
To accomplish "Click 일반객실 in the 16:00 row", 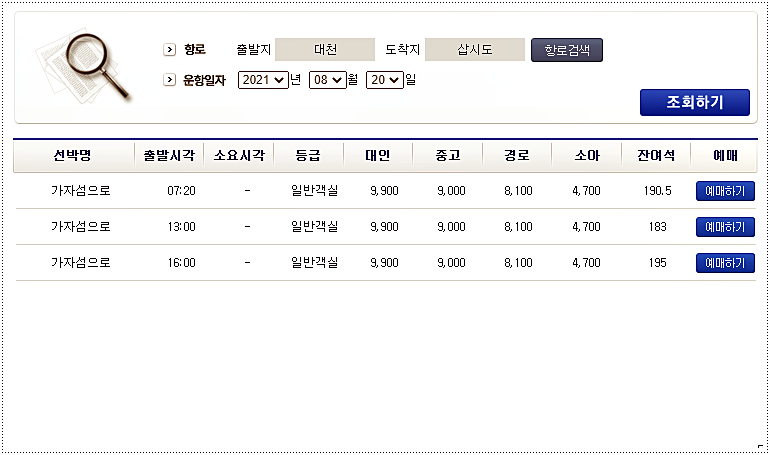I will (x=314, y=263).
